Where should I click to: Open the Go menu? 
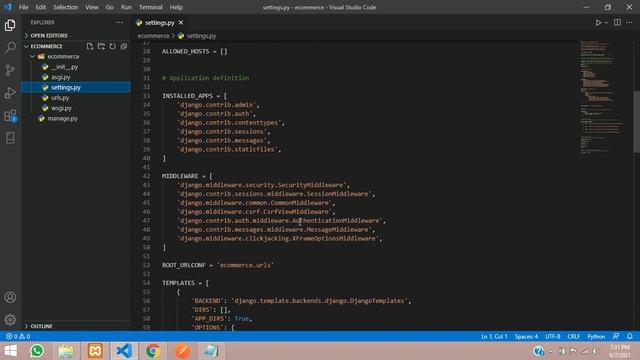point(109,7)
